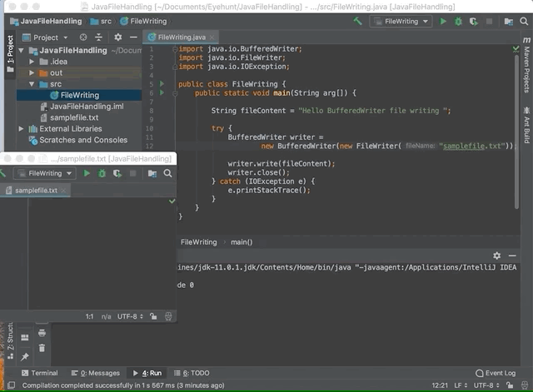Click FileWriting breadcrumb in navigation bar
The width and height of the screenshot is (533, 392).
(x=143, y=22)
